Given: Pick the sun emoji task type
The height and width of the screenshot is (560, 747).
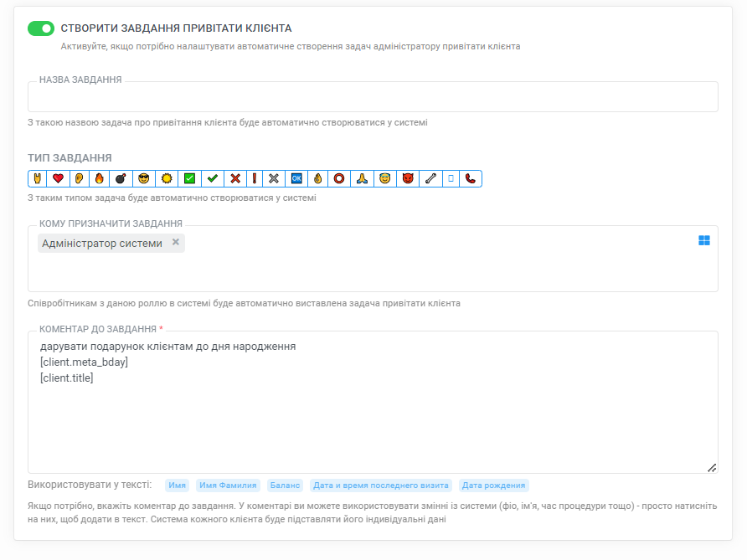Looking at the screenshot, I should pyautogui.click(x=167, y=178).
